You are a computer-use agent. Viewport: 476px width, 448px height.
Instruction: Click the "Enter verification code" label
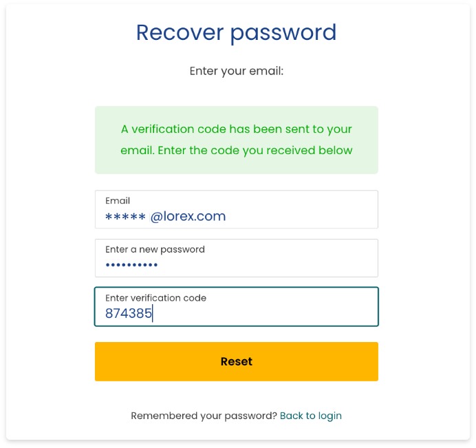pos(155,298)
